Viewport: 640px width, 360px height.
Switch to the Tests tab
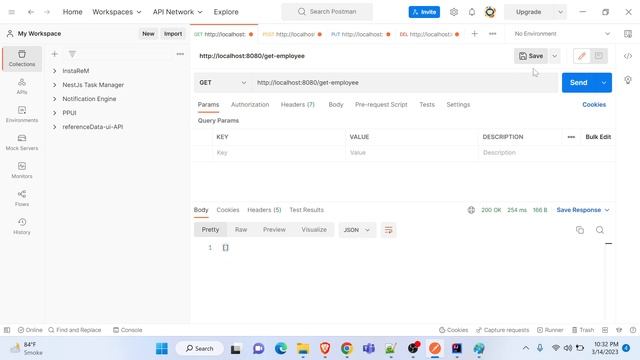427,104
